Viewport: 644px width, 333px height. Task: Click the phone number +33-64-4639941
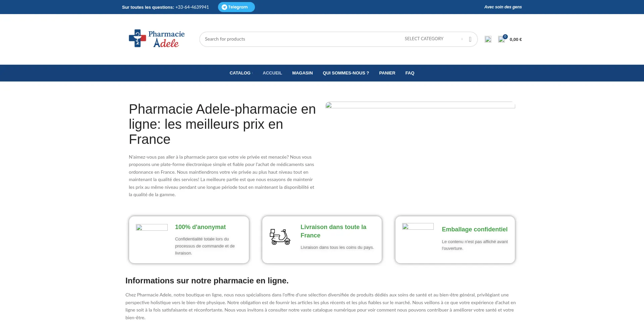pos(192,7)
